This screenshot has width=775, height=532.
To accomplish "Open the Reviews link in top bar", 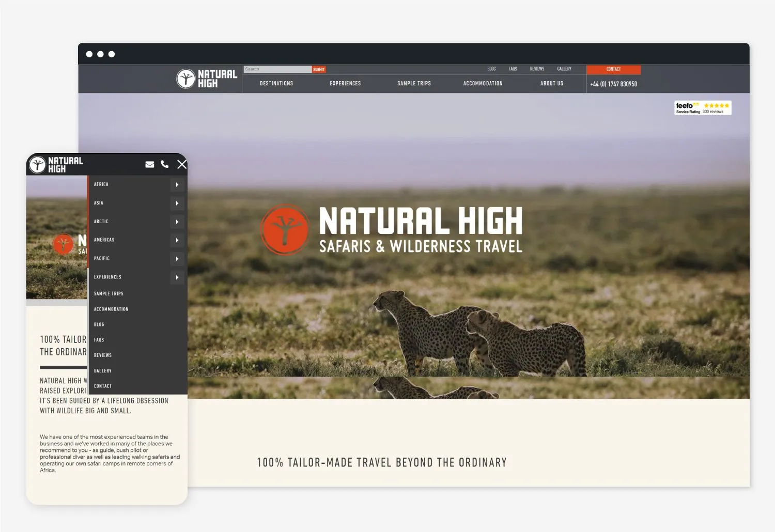I will (x=537, y=69).
